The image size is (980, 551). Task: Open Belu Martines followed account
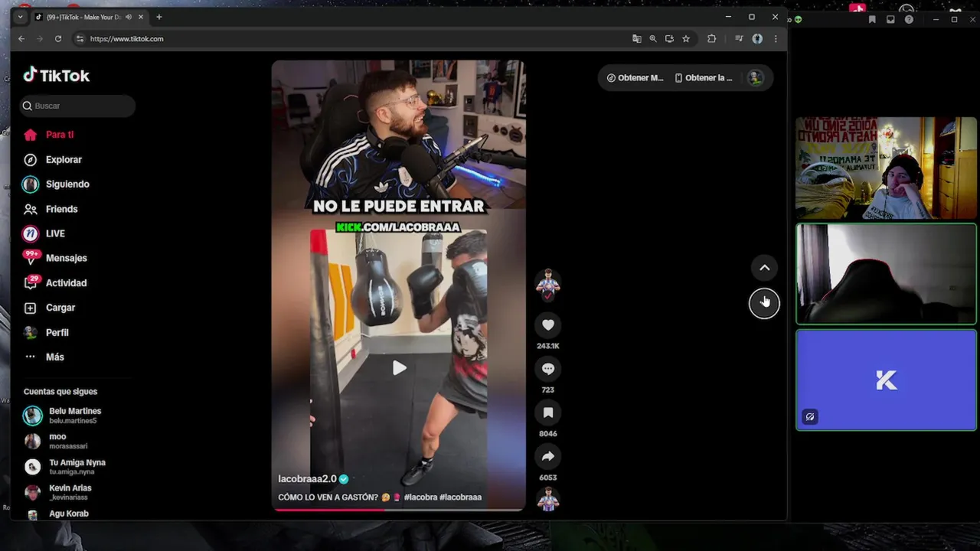pyautogui.click(x=75, y=416)
